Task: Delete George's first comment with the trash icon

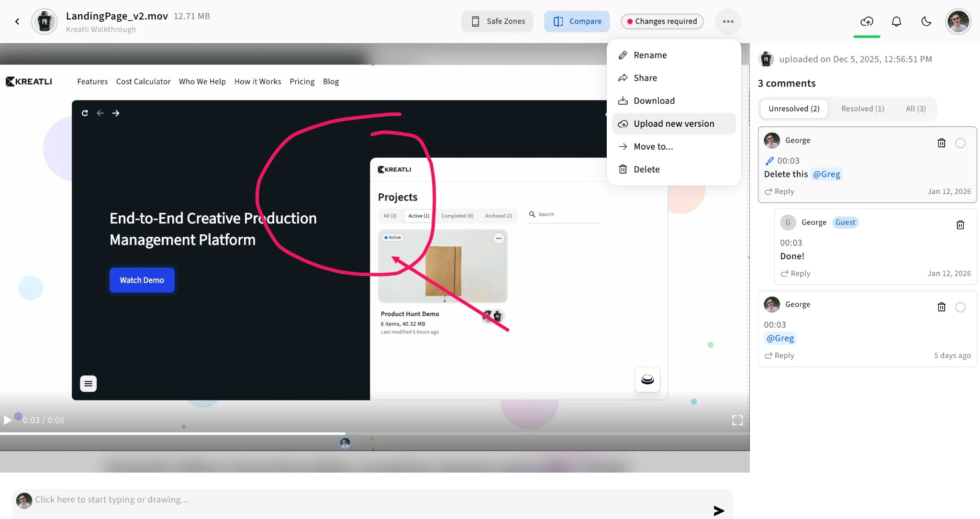Action: click(x=941, y=143)
